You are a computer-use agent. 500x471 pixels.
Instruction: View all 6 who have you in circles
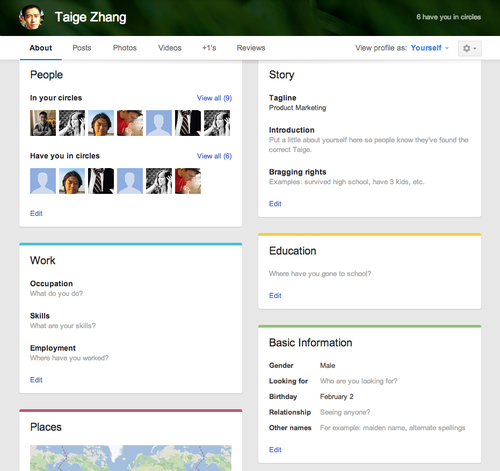pos(214,156)
